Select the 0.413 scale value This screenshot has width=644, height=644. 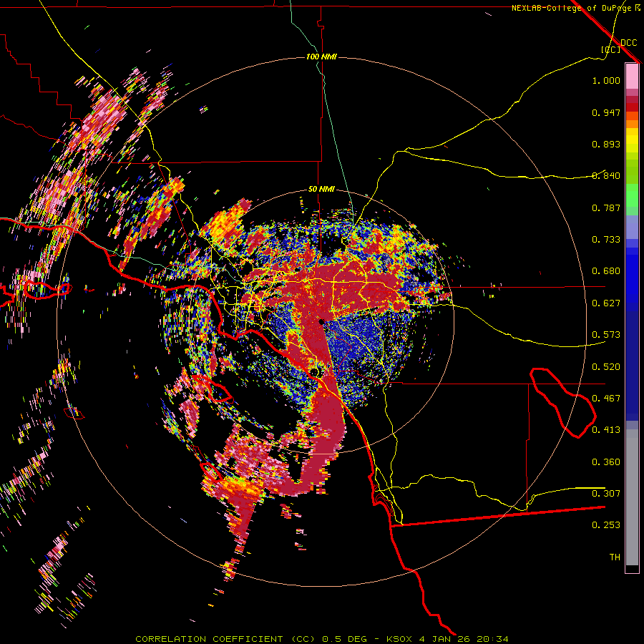click(606, 430)
